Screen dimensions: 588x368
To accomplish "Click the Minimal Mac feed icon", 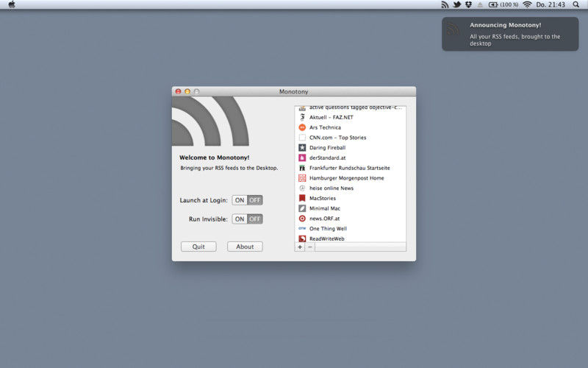I will [302, 208].
